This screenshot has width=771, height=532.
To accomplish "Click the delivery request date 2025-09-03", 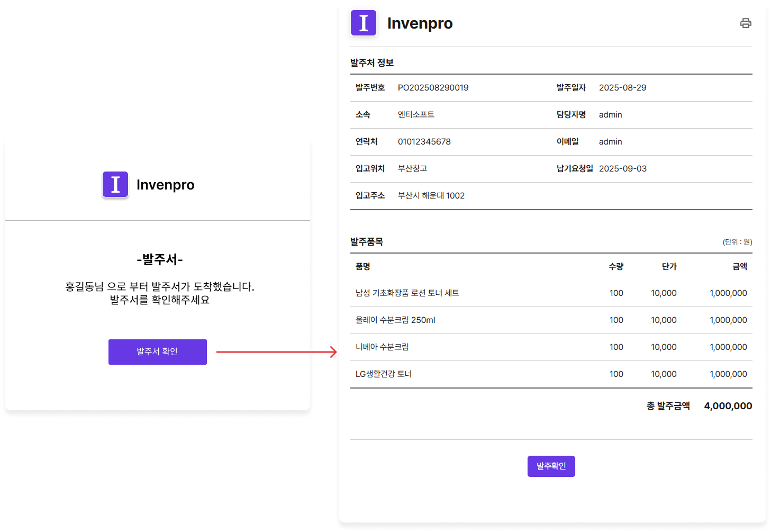I will (x=622, y=169).
